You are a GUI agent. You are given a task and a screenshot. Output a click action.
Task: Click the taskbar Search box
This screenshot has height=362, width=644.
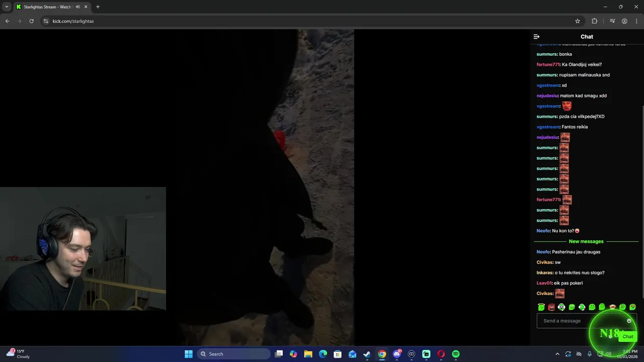pyautogui.click(x=233, y=354)
